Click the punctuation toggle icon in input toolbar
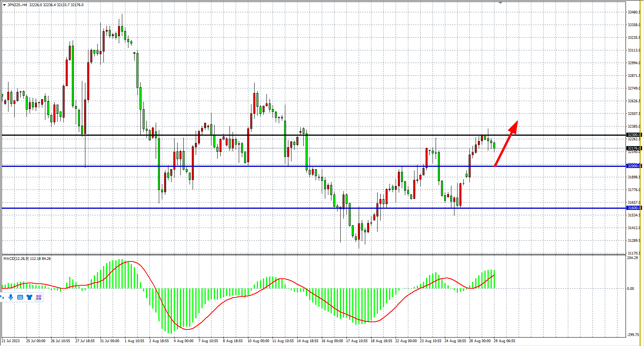 click(x=3, y=297)
